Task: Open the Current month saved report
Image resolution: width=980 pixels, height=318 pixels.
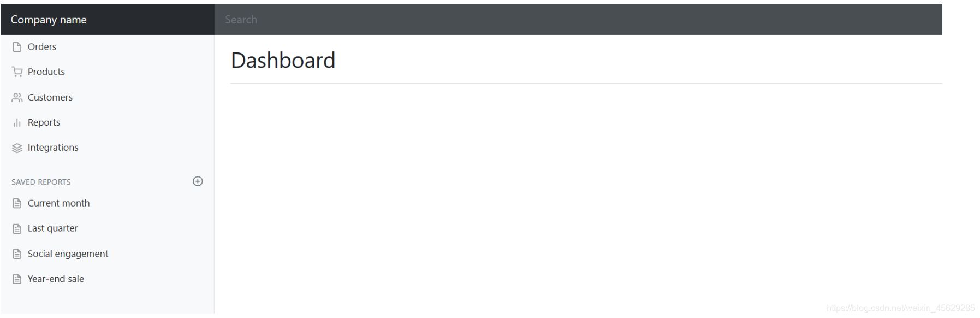Action: [x=58, y=203]
